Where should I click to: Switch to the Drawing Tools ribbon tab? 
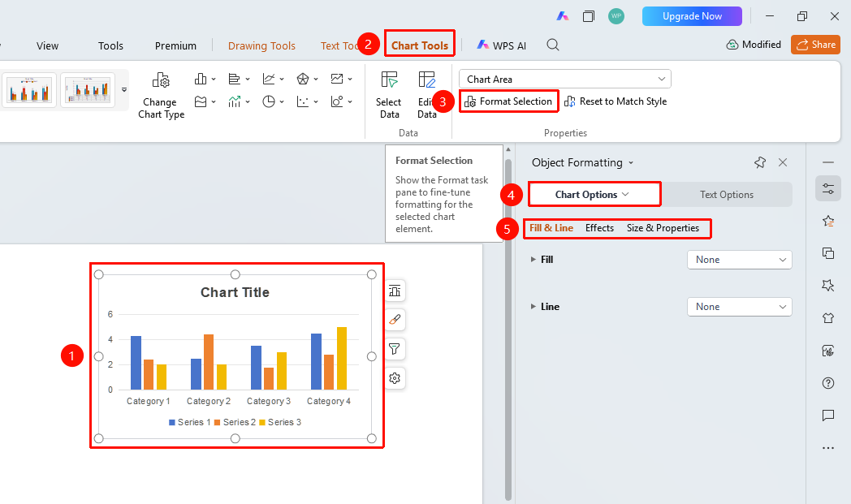(261, 45)
